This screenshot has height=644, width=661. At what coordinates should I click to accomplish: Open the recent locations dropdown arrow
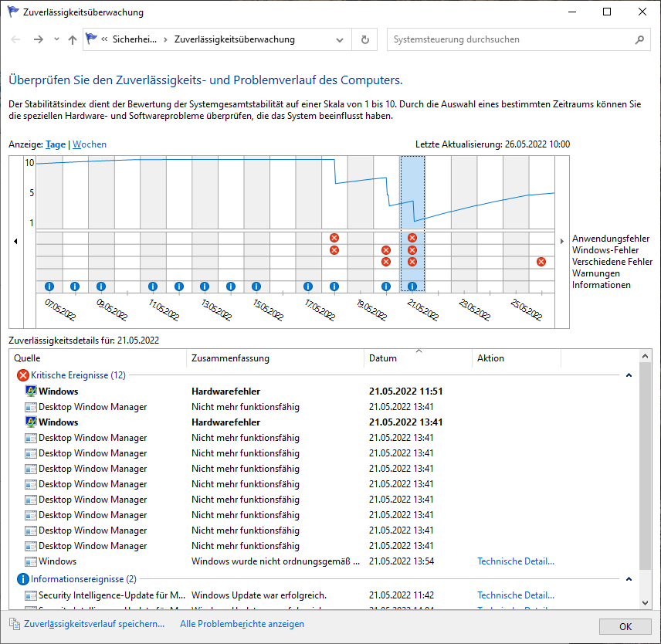[x=56, y=39]
